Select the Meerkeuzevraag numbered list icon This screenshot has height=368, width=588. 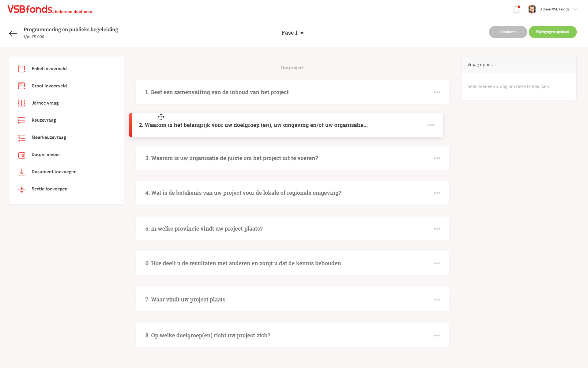21,138
